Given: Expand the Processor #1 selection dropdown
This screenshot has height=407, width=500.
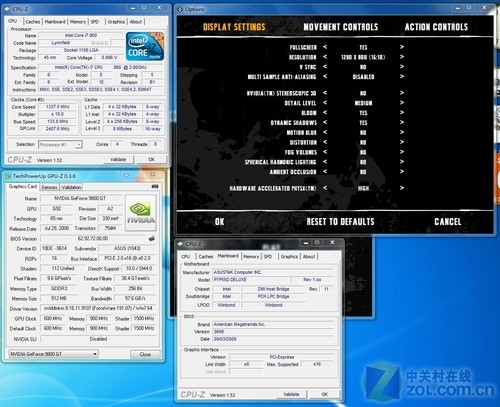Looking at the screenshot, I should (79, 145).
